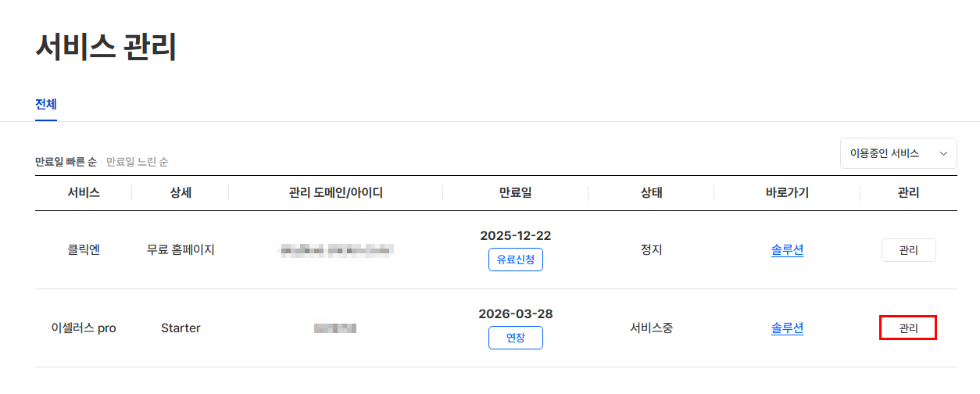Select the 이셀러스 pro service name
Screen dimensions: 980x394
point(84,328)
